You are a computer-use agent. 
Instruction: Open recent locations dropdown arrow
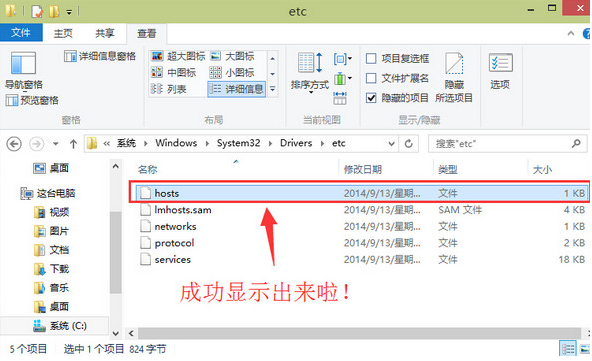(x=56, y=144)
